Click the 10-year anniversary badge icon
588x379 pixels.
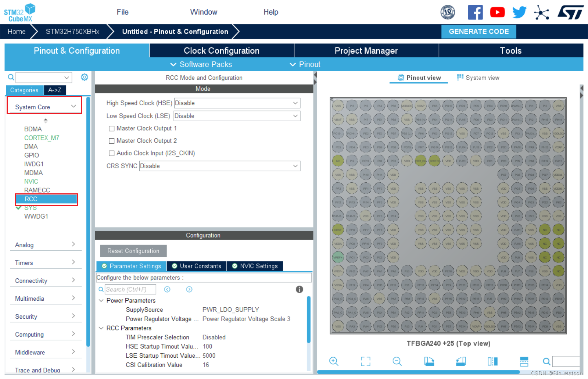point(448,12)
